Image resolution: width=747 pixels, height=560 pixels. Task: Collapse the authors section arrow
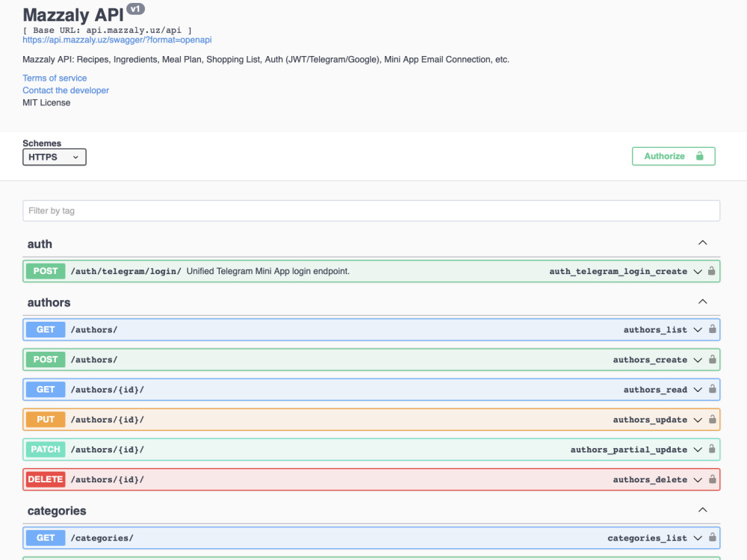tap(703, 302)
